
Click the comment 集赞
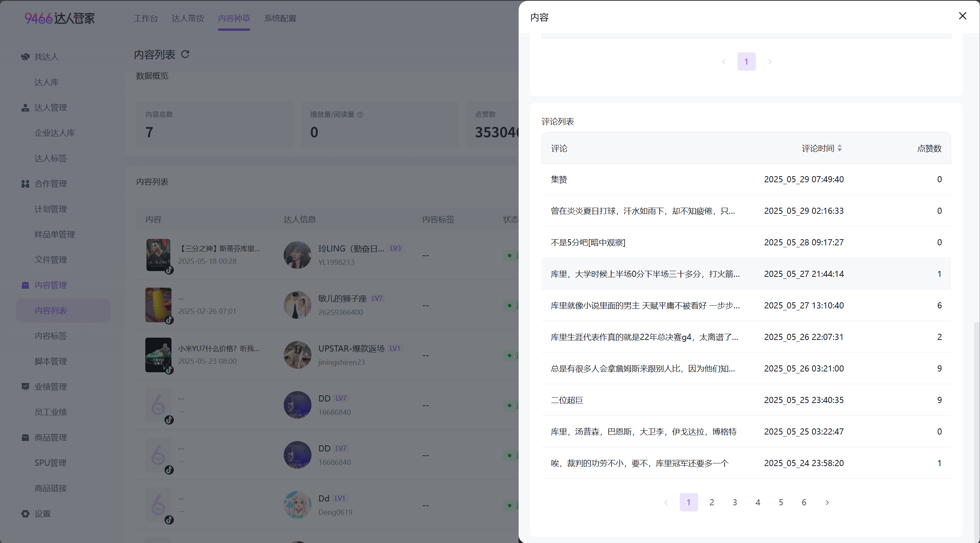[x=559, y=180]
